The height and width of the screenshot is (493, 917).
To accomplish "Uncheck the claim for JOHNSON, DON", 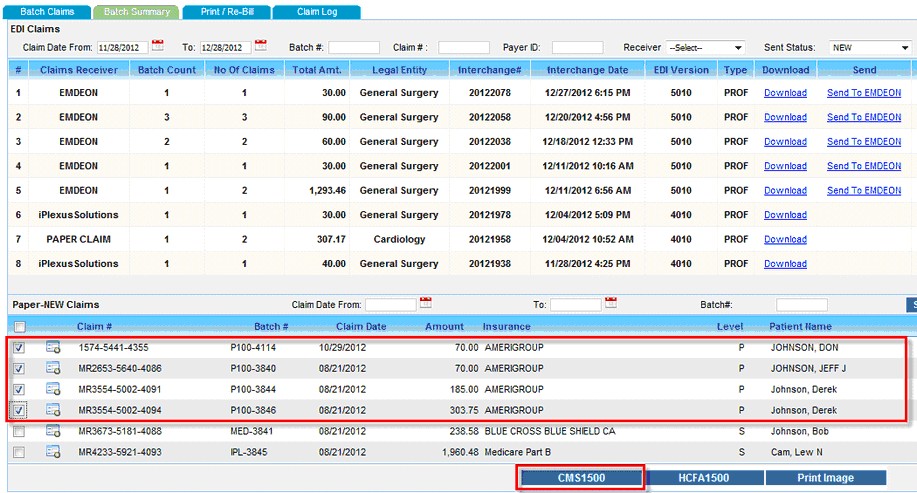I will coord(20,348).
